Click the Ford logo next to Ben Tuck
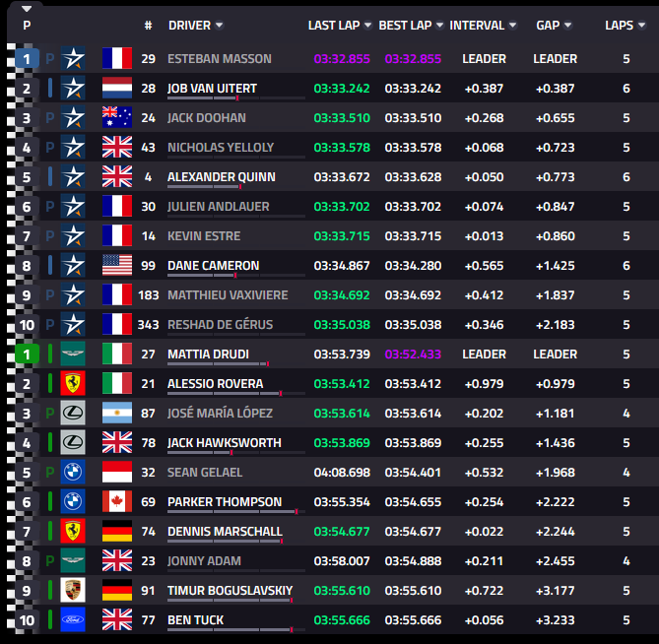 pos(73,619)
